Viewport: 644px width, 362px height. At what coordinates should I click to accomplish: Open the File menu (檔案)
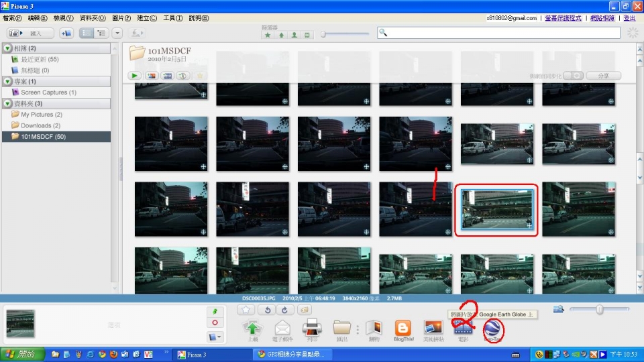point(12,18)
